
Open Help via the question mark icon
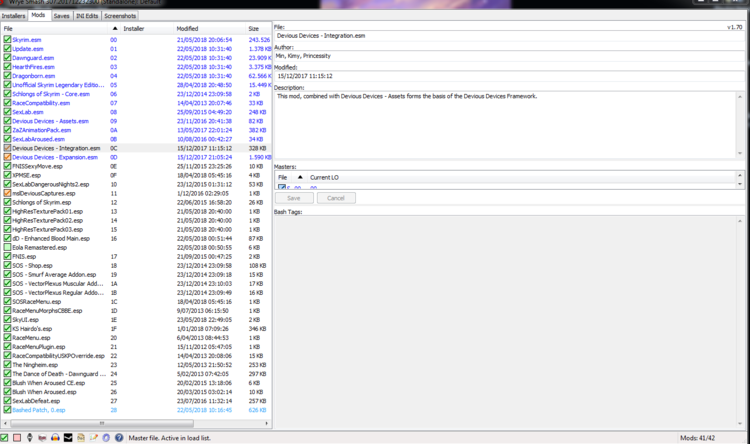point(119,438)
